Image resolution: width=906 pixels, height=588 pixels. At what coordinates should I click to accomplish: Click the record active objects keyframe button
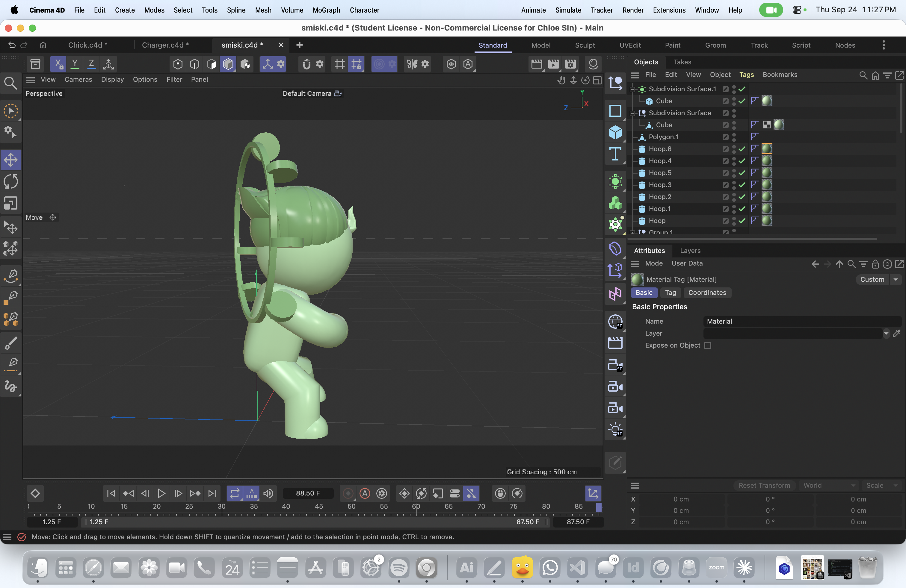coord(348,493)
